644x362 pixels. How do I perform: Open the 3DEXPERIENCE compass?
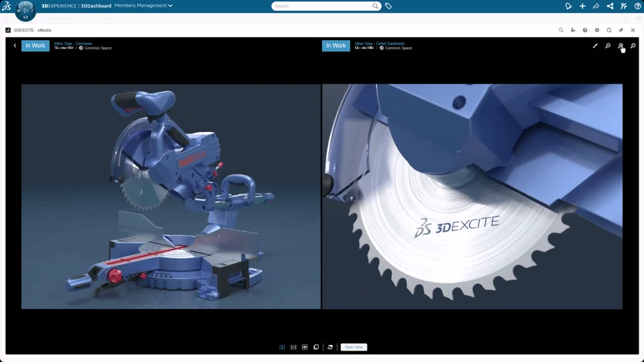click(x=25, y=10)
